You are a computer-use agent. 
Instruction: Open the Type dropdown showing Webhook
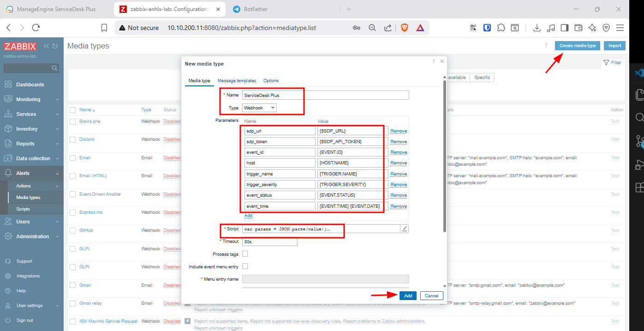[x=260, y=108]
